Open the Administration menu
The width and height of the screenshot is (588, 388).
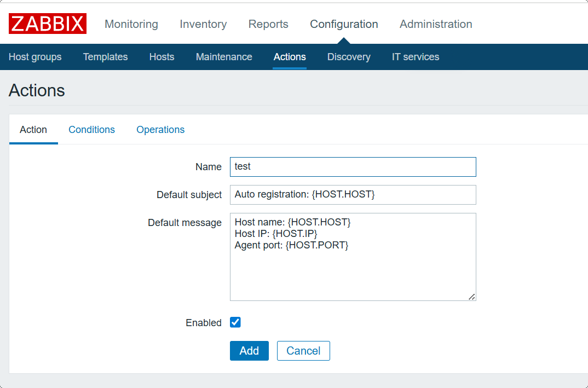click(x=436, y=24)
